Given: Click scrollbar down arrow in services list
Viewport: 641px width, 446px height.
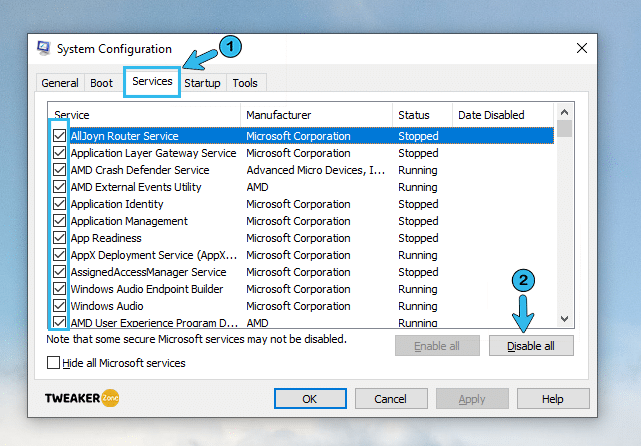Looking at the screenshot, I should click(565, 319).
